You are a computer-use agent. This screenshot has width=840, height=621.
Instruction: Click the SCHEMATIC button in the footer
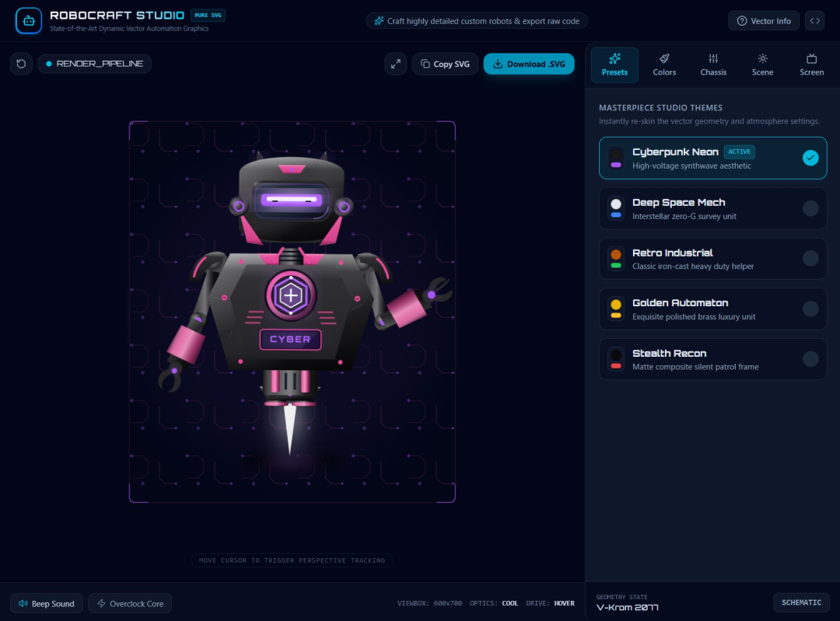(801, 603)
